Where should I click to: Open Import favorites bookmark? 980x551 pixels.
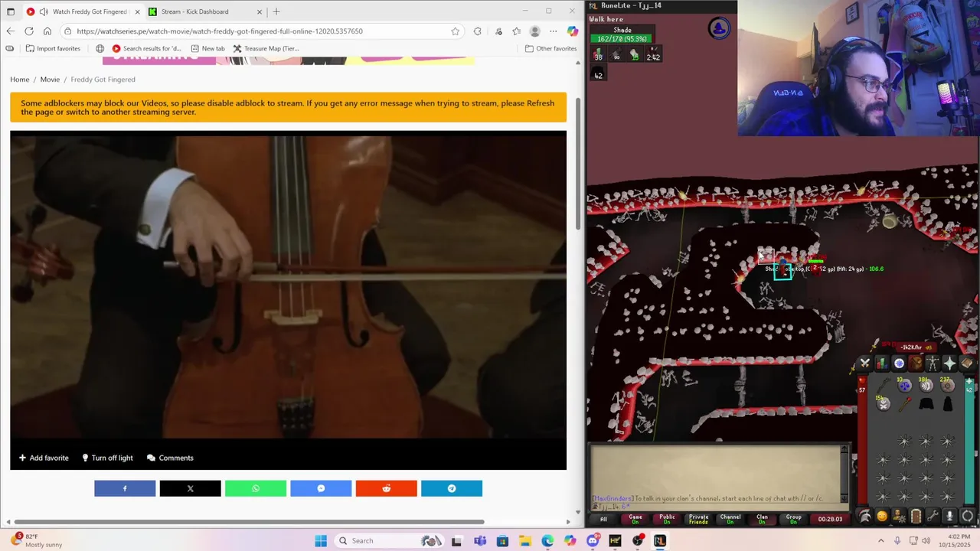[x=53, y=48]
